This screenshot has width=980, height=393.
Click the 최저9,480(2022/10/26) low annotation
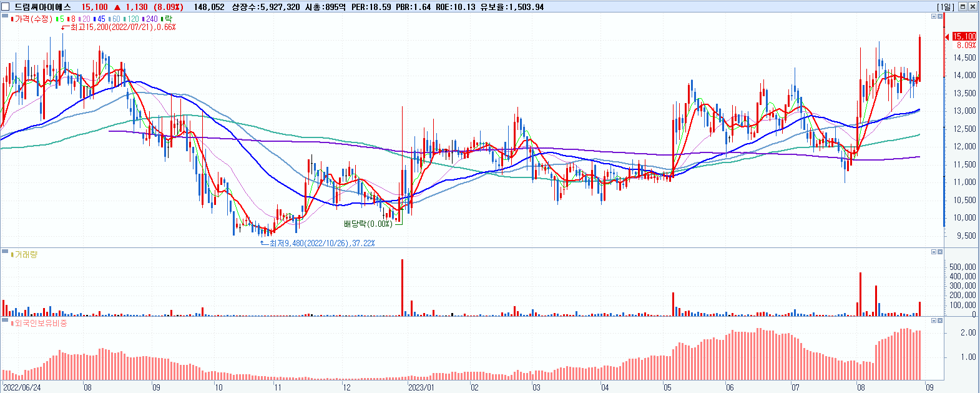click(322, 243)
